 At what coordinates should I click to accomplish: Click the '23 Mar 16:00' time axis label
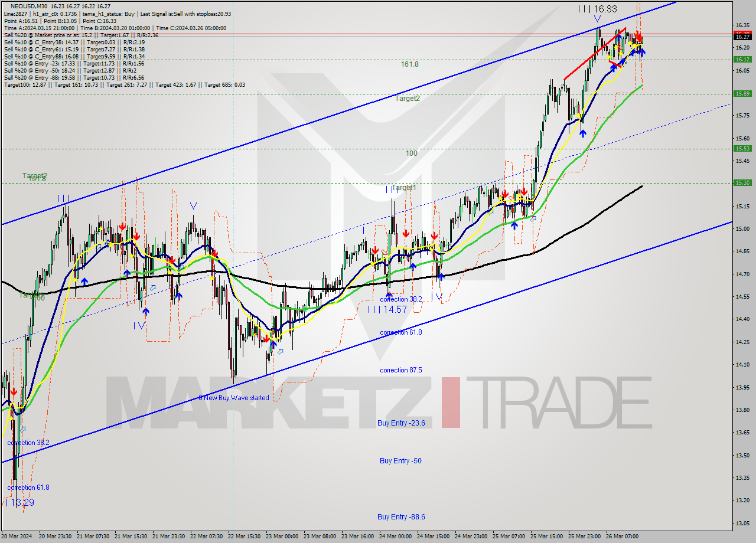tap(357, 536)
